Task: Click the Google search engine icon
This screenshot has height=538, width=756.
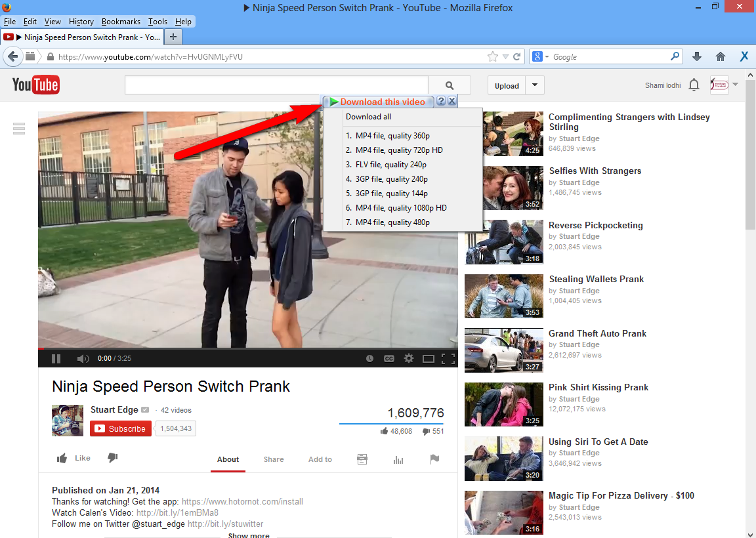Action: point(537,56)
